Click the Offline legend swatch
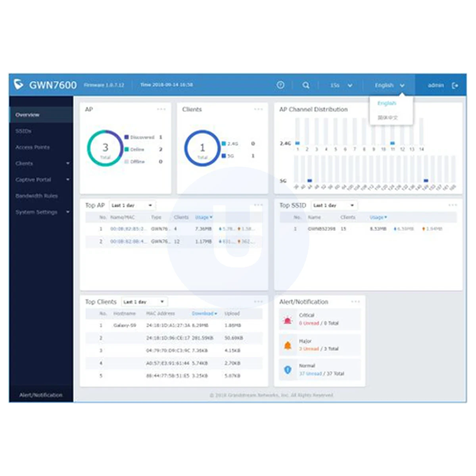The image size is (476, 476). 127,162
